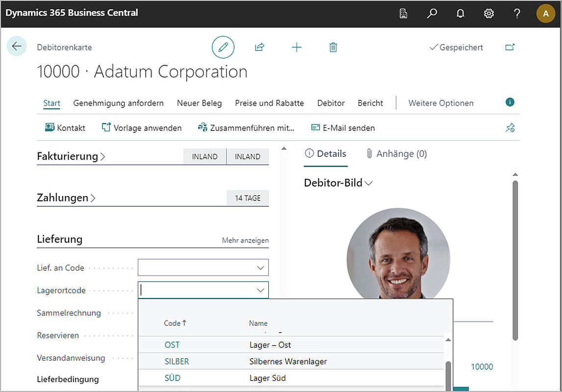Click the Name column header
The width and height of the screenshot is (562, 392).
258,323
